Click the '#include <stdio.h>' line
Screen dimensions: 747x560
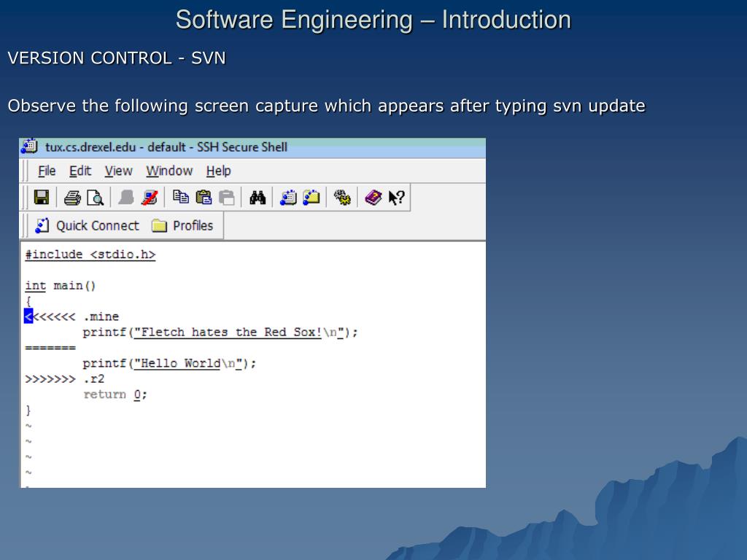pyautogui.click(x=90, y=254)
